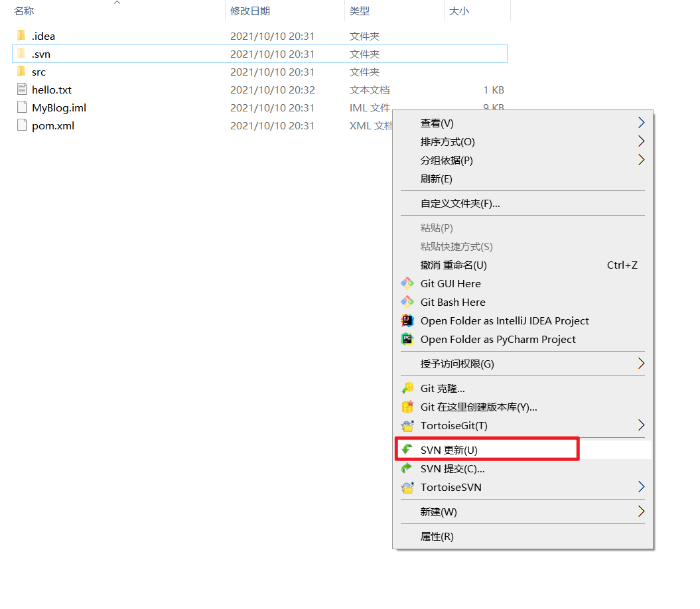Click the Ctrl+Z shortcut label
Image resolution: width=700 pixels, height=609 pixels.
622,265
